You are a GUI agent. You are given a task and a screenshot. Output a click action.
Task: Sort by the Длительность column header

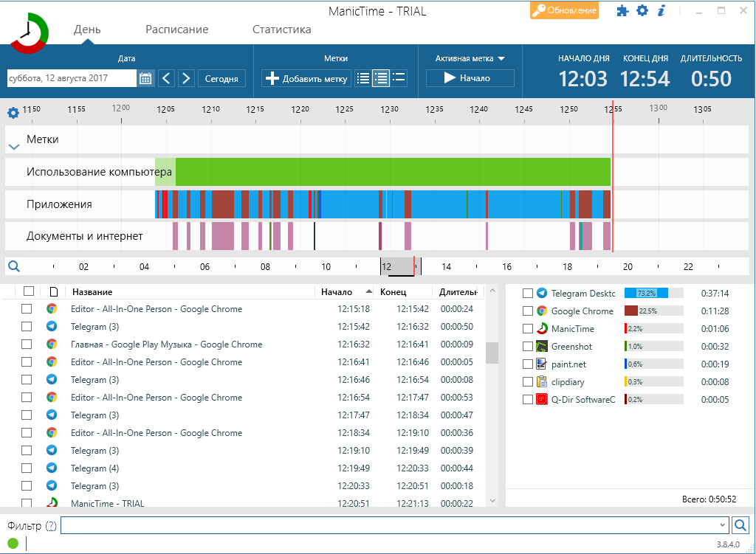tap(458, 291)
